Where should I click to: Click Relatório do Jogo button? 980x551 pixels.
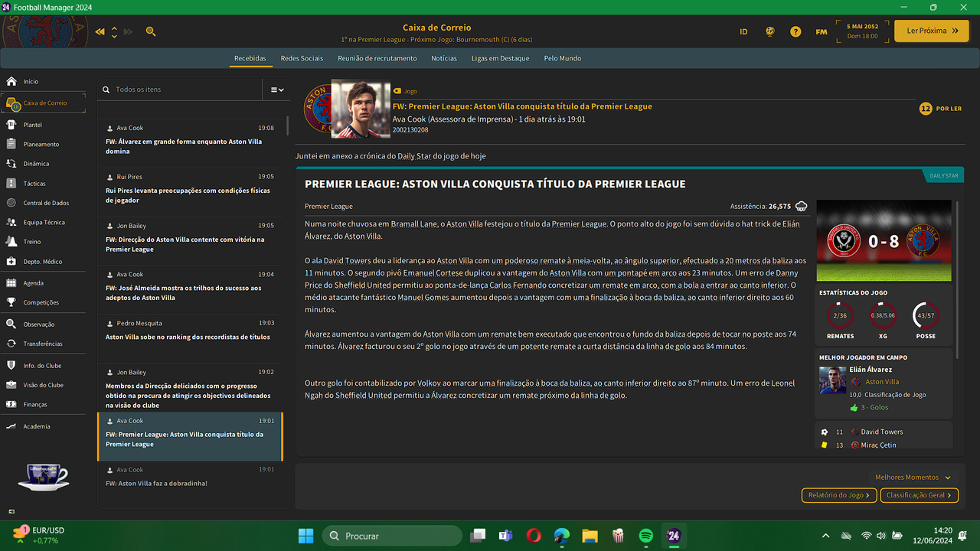[x=839, y=495]
